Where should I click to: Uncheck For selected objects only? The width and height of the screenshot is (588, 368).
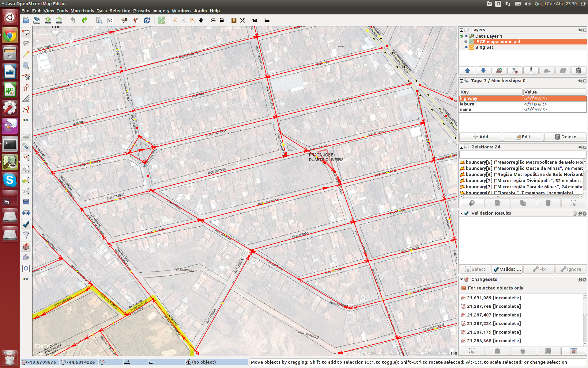point(464,288)
